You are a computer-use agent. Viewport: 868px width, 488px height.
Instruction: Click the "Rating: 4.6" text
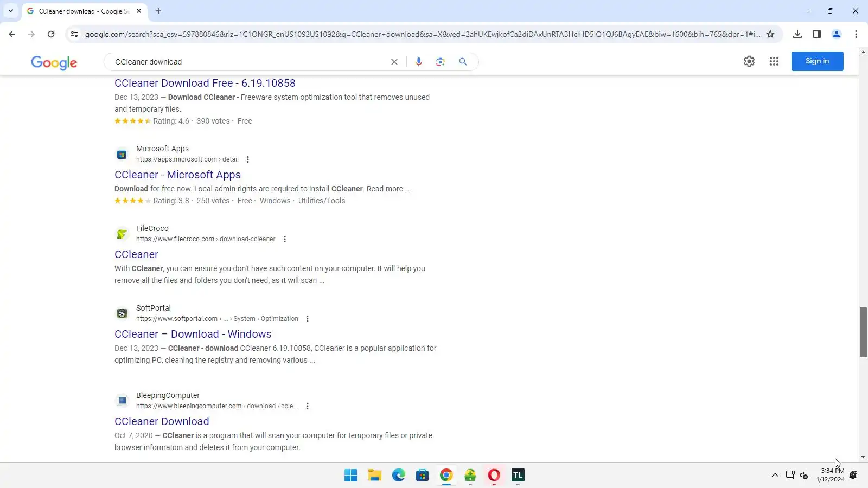tap(171, 121)
